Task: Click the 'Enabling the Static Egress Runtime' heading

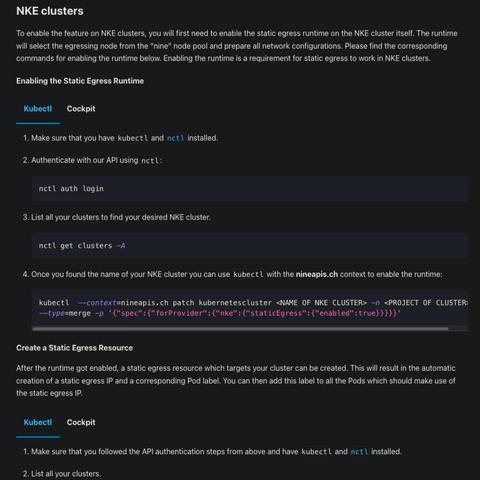Action: [80, 81]
